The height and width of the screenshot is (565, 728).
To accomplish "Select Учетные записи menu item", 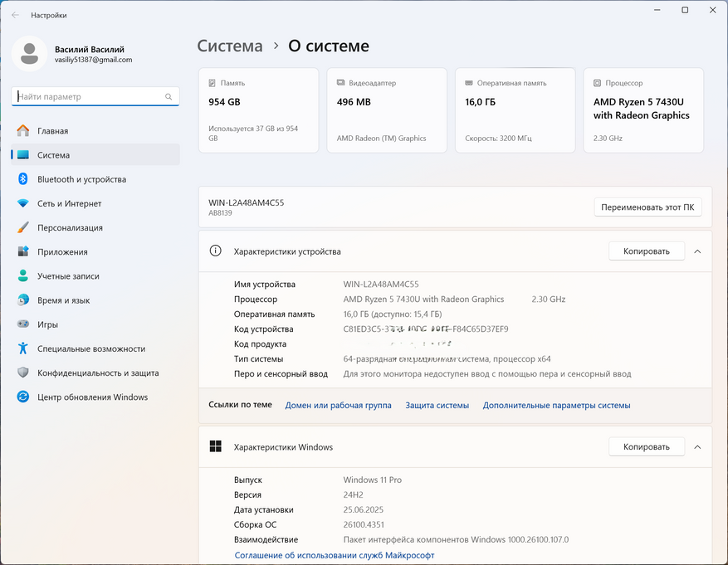I will tap(68, 276).
